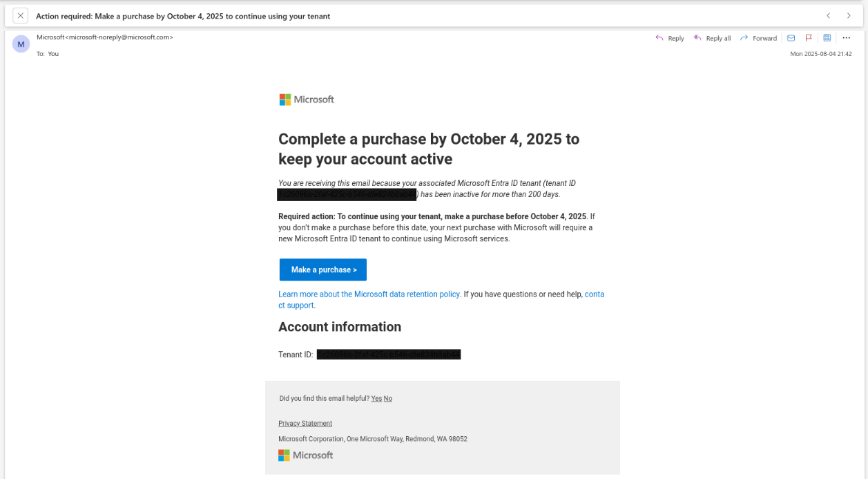Viewport: 868px width, 479px height.
Task: Flag this message with the red flag icon
Action: click(x=809, y=38)
